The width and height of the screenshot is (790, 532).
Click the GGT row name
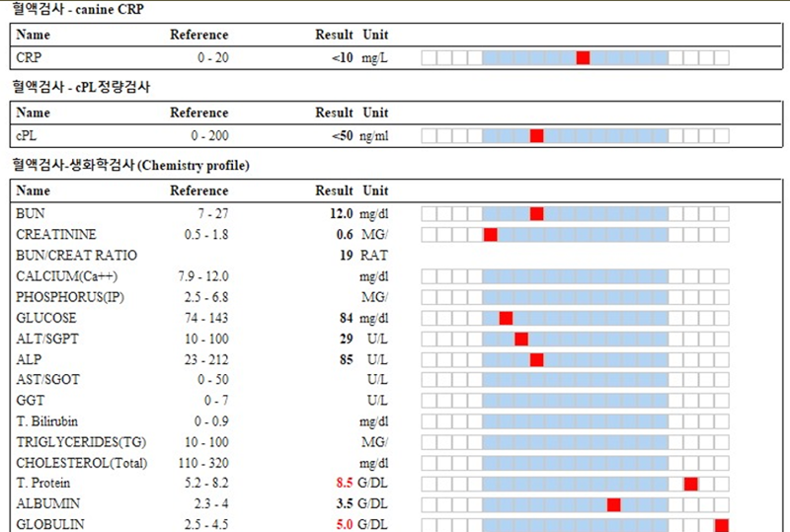point(31,401)
